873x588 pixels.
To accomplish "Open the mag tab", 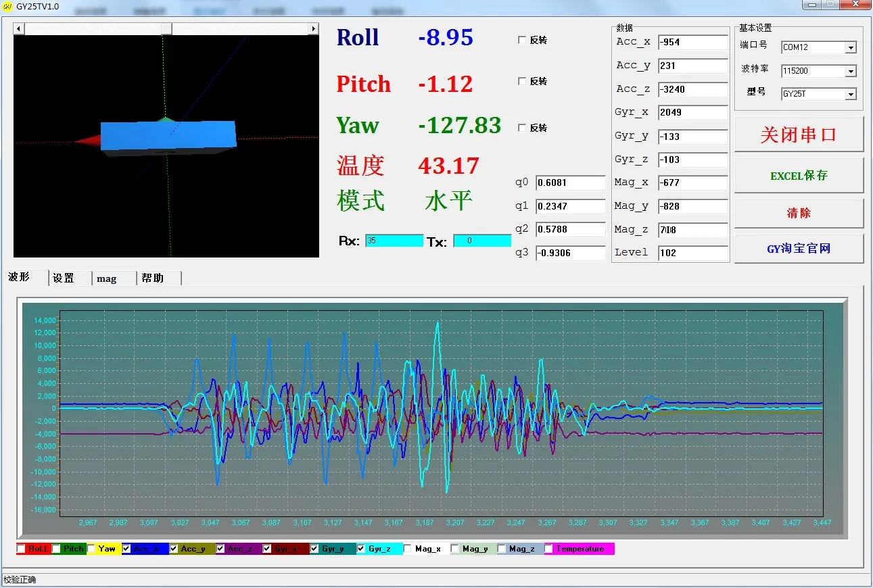I will [x=107, y=278].
